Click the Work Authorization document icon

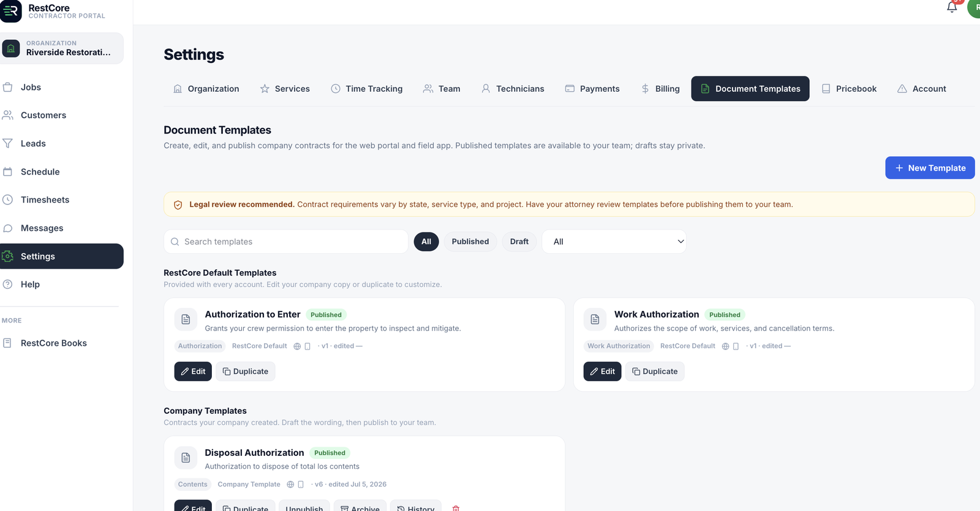pyautogui.click(x=595, y=319)
